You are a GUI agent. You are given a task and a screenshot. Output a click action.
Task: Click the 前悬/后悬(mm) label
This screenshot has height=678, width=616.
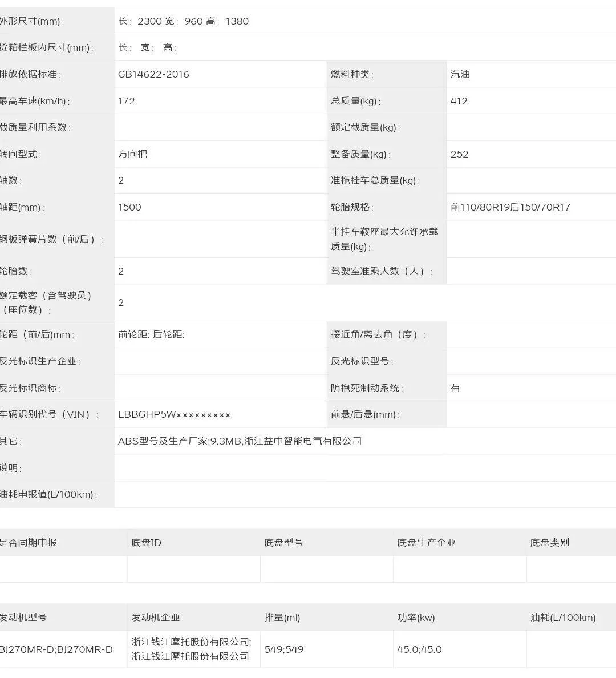(x=365, y=415)
